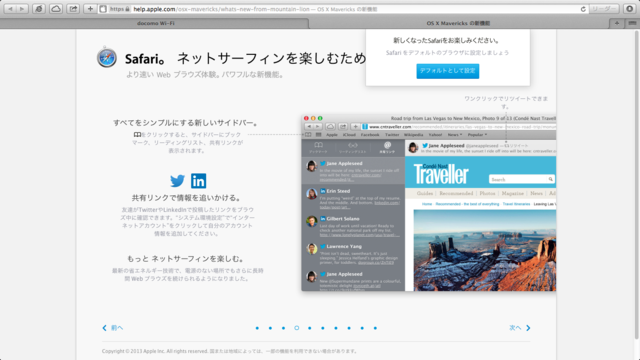Click the もっと ネットサーフィンを楽しむ。 heading
This screenshot has width=640, height=360.
(186, 259)
